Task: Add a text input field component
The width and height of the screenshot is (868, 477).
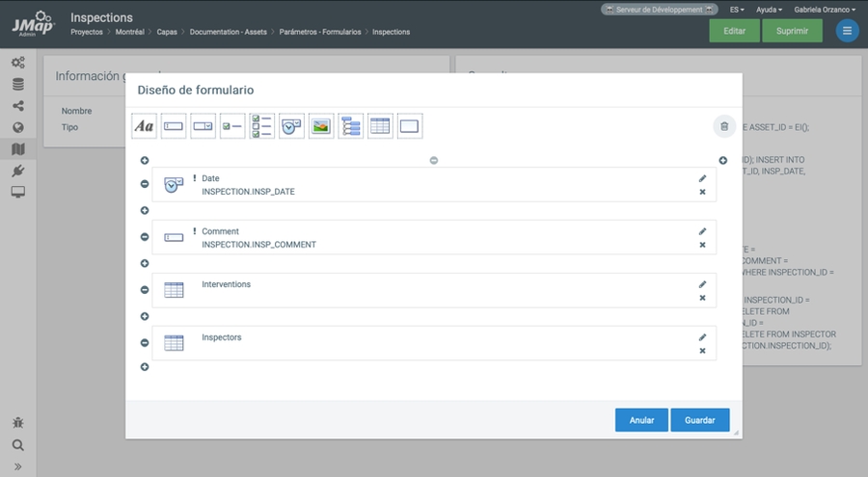Action: pyautogui.click(x=173, y=126)
